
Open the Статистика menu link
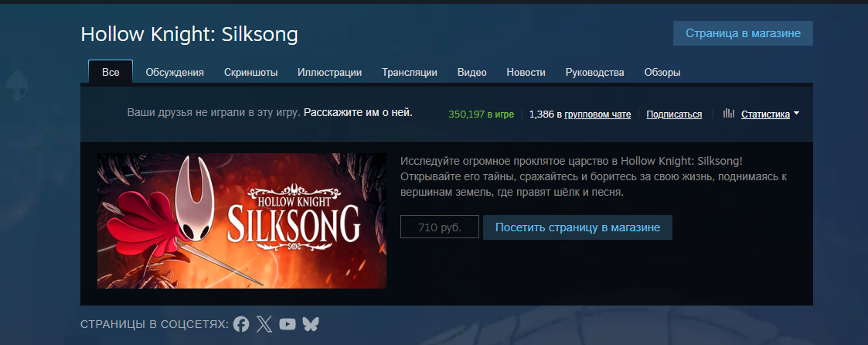pyautogui.click(x=765, y=114)
